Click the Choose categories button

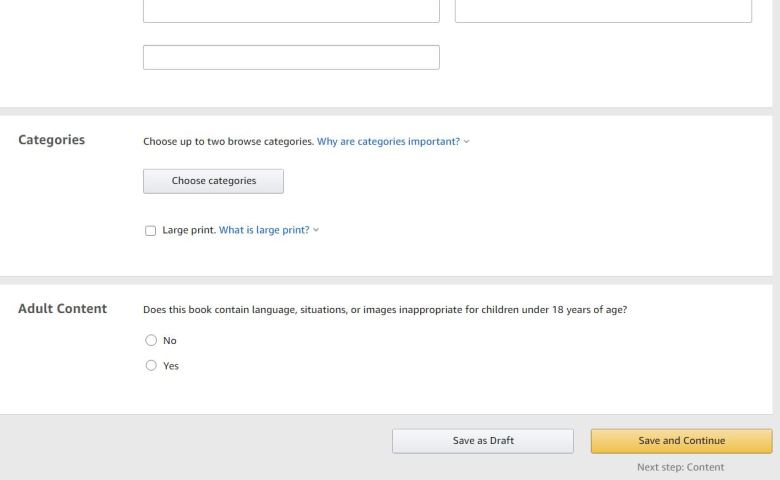click(213, 181)
